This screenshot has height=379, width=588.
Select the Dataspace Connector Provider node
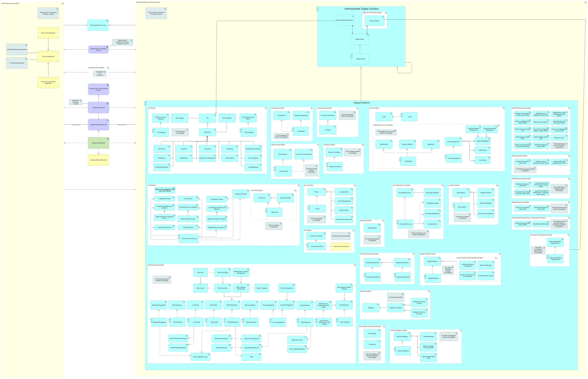coord(419,303)
